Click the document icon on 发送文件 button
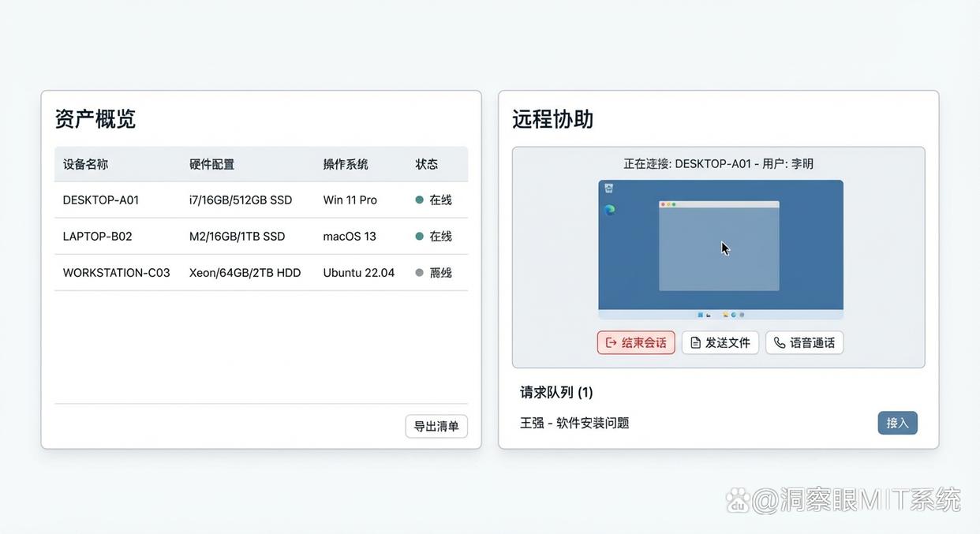The height and width of the screenshot is (534, 980). click(694, 342)
